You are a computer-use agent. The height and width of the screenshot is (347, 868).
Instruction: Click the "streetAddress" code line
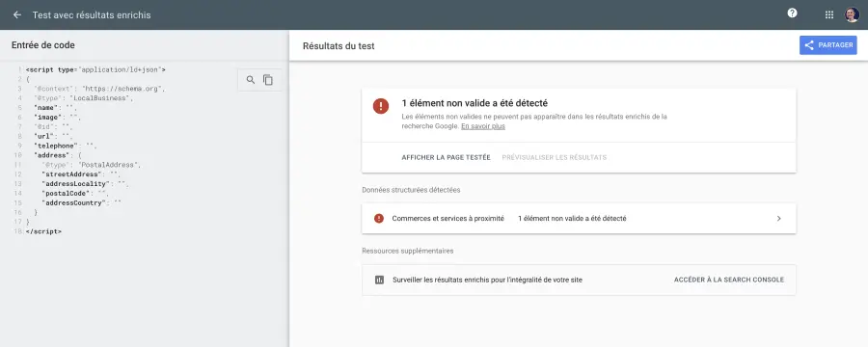click(x=81, y=174)
